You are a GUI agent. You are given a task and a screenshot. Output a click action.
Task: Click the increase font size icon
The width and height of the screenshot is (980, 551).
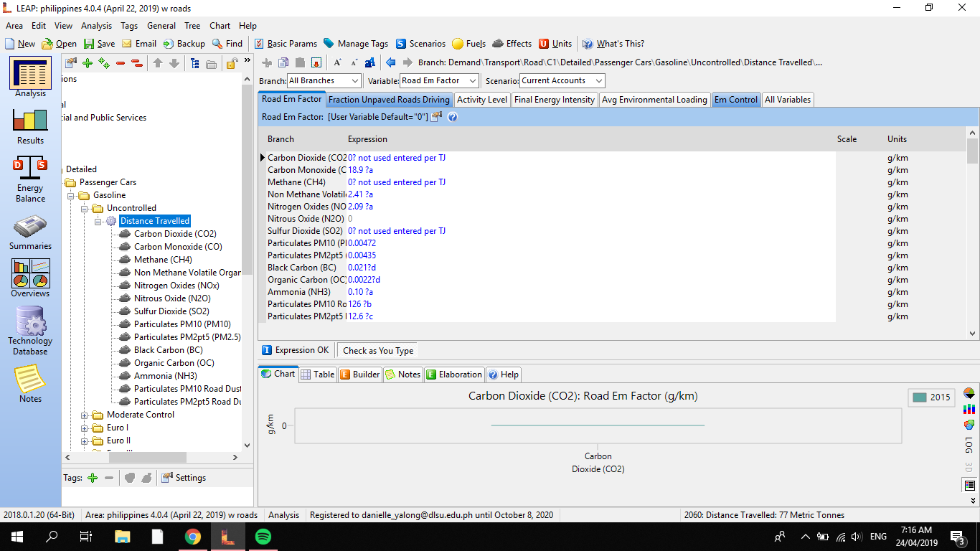pyautogui.click(x=337, y=62)
